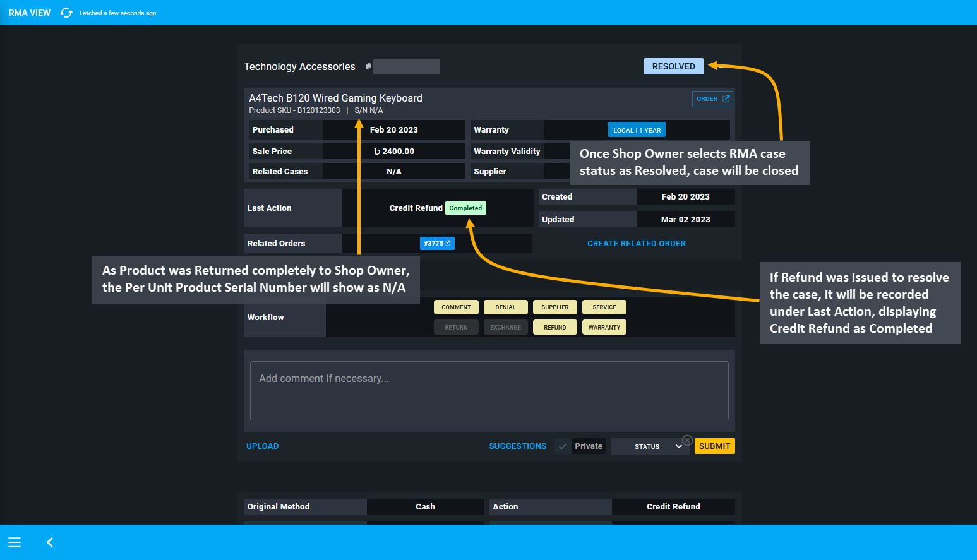
Task: Click Created date Feb 20 2023
Action: [x=685, y=197]
